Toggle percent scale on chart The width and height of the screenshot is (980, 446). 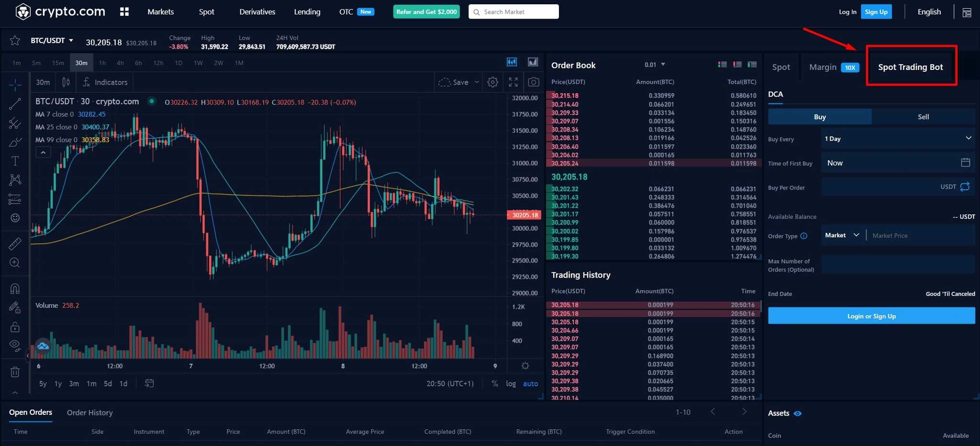tap(495, 383)
